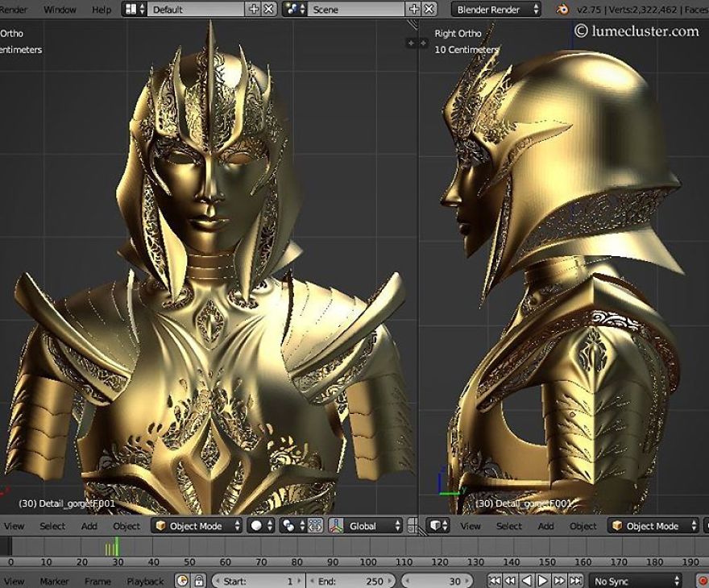
Task: Click the pivot point icon in the 3D View header
Action: 287,525
